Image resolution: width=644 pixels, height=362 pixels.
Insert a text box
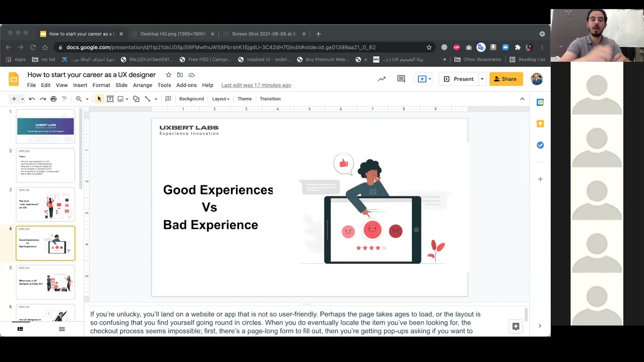pos(110,99)
